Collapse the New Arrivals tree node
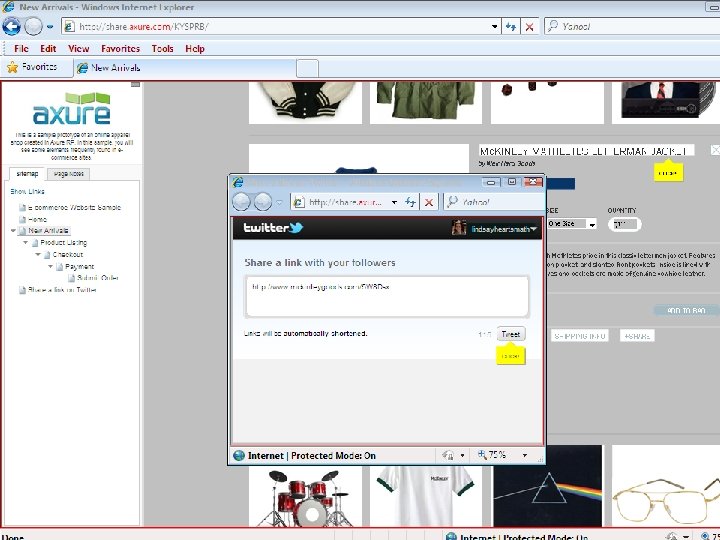The width and height of the screenshot is (720, 540). [13, 231]
